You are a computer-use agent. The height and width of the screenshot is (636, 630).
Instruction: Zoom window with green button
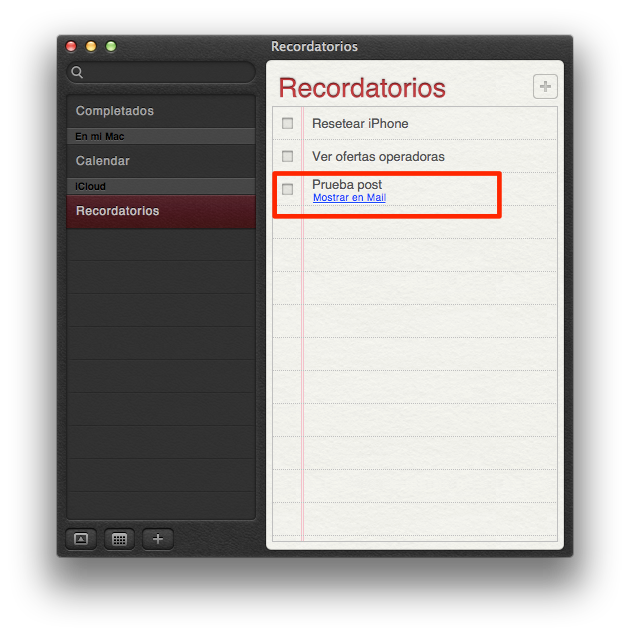(x=111, y=46)
